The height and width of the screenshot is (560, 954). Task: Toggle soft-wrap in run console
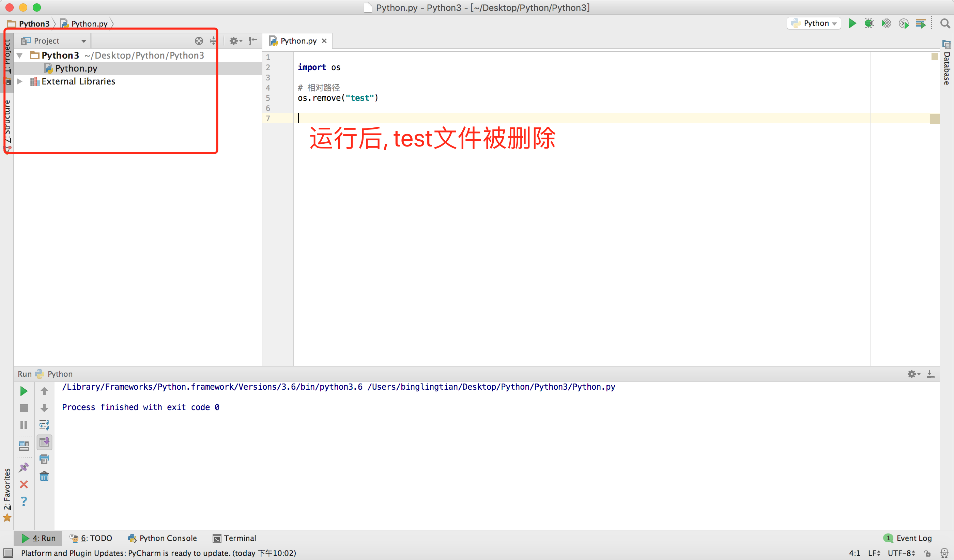44,425
